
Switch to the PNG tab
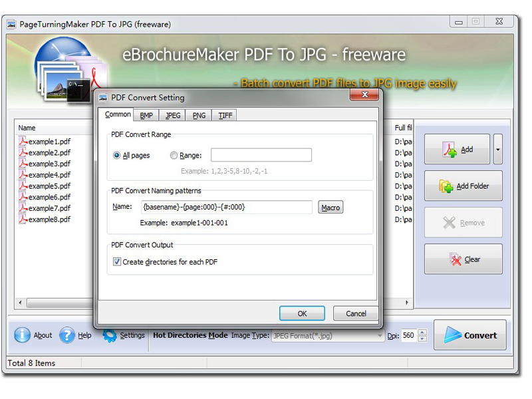(x=199, y=115)
